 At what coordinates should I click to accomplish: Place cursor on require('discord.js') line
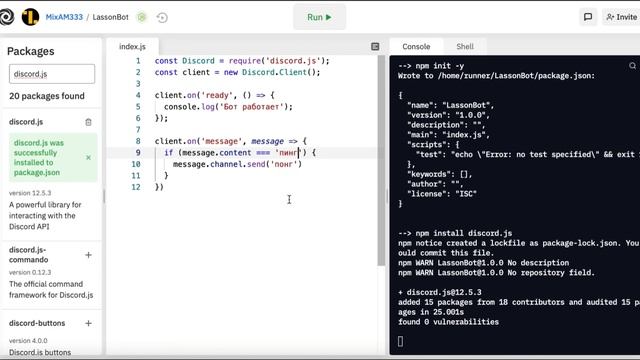(x=242, y=61)
